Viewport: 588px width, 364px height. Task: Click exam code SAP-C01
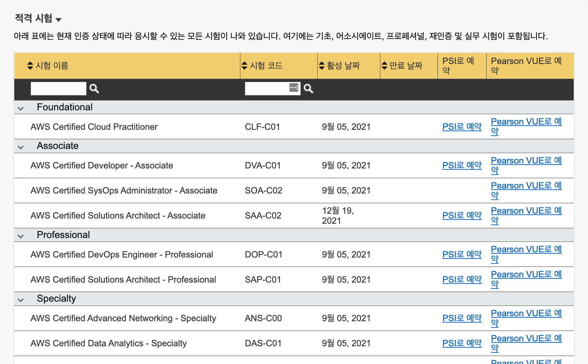coord(263,279)
